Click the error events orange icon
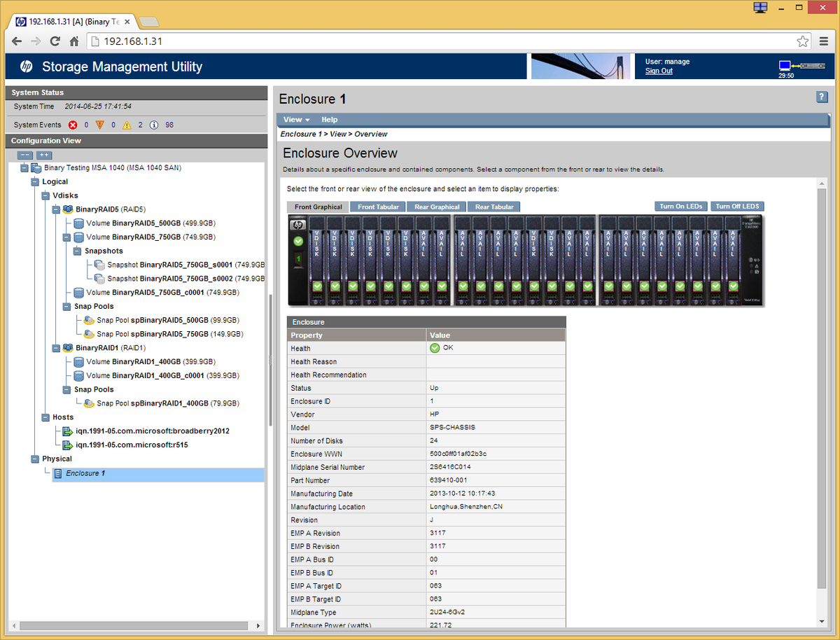840x640 pixels. point(100,125)
